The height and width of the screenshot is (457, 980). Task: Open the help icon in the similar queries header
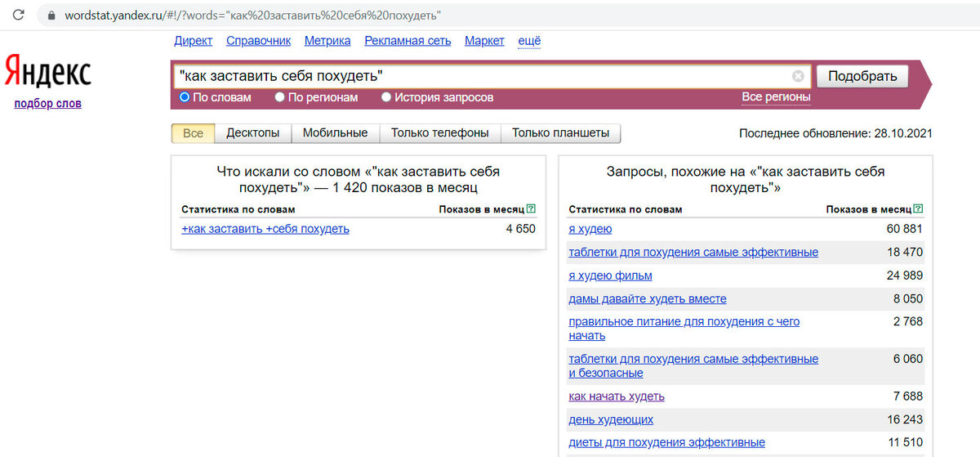918,209
